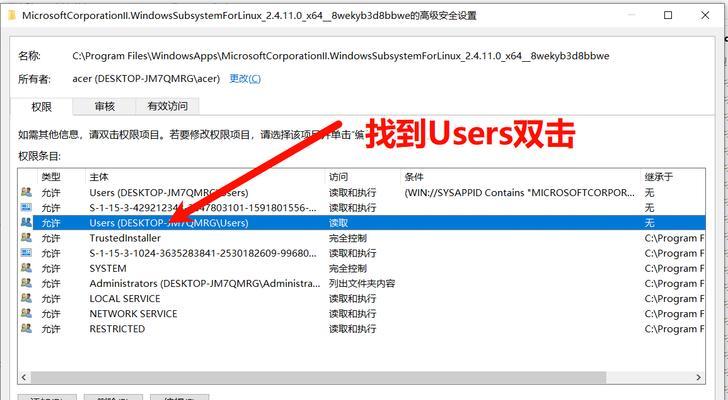
Task: Switch to the 权限 tab
Action: [x=41, y=107]
